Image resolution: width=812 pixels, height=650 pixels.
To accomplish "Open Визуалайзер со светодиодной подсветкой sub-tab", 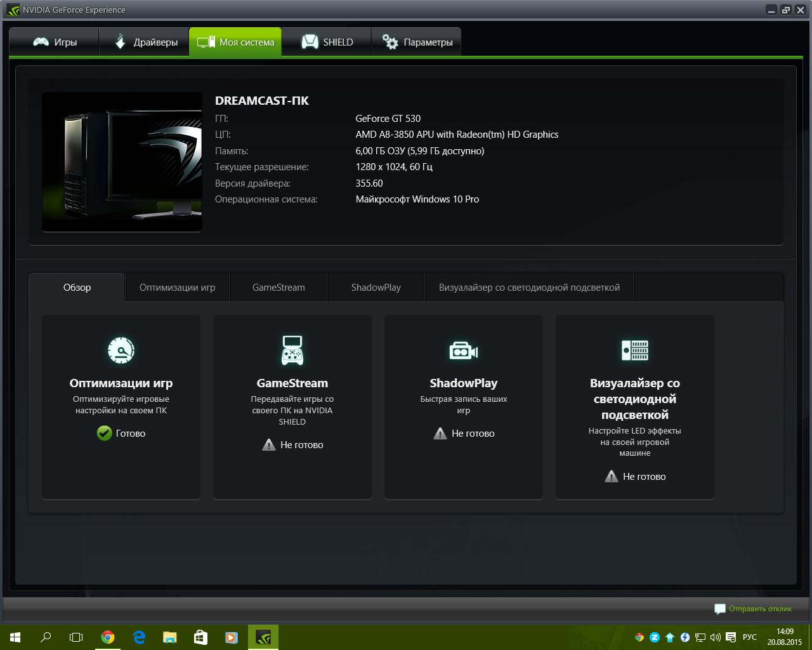I will coord(529,288).
